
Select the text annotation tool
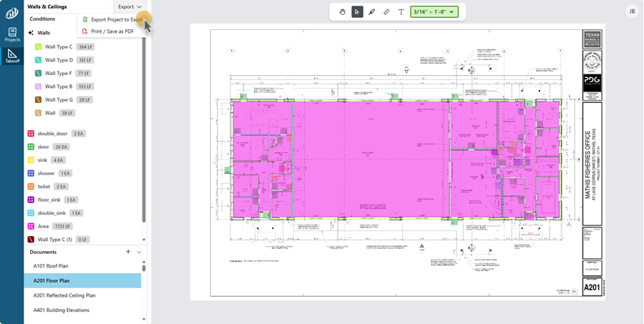point(401,12)
